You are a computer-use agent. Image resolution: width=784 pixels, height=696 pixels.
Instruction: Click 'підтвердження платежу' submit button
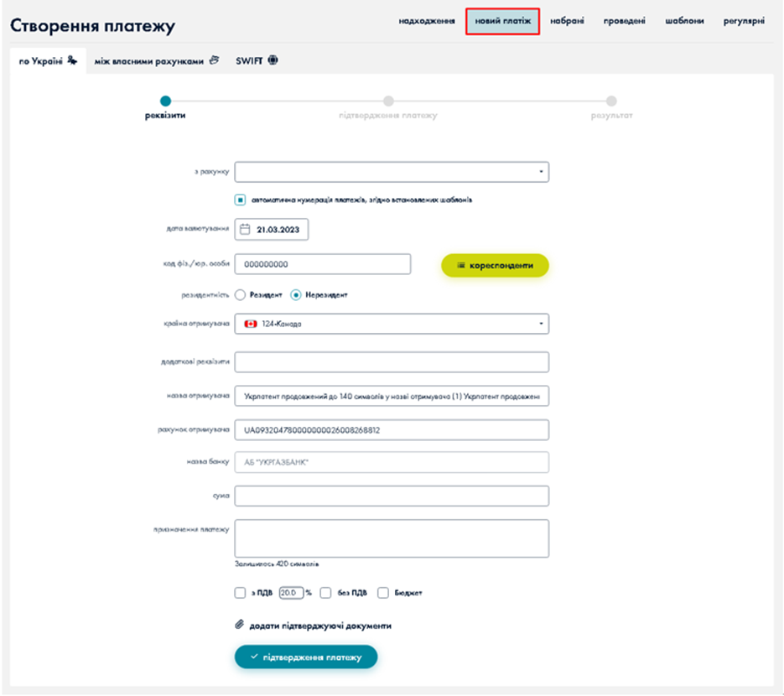306,657
